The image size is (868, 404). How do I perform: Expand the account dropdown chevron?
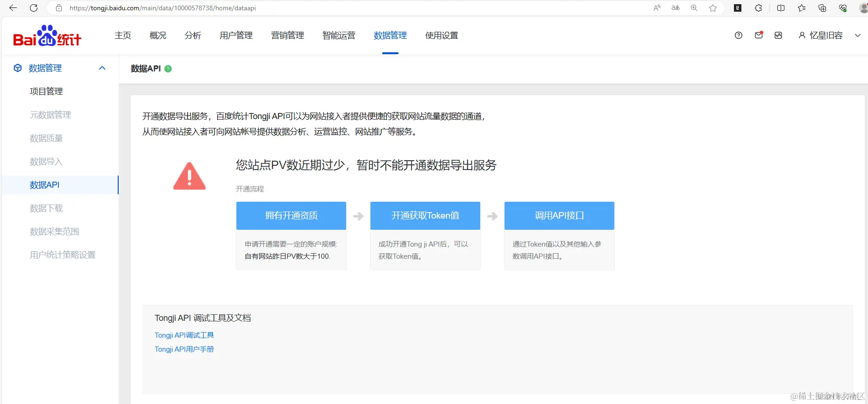[858, 35]
